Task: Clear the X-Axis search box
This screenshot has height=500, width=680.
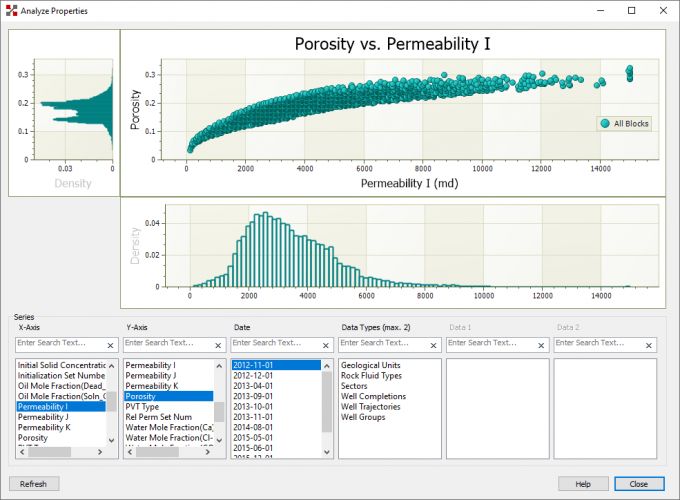Action: [111, 344]
